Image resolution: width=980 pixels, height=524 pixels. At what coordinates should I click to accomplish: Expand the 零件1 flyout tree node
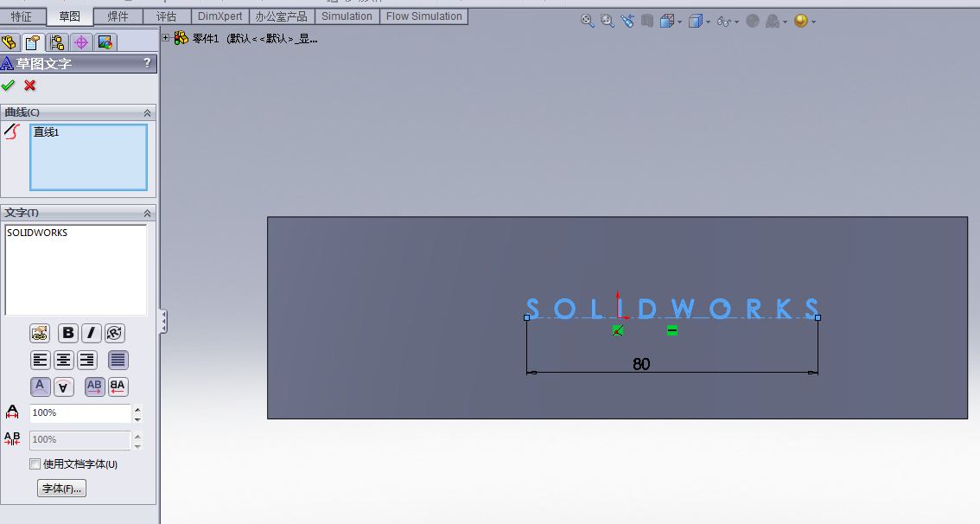[x=166, y=37]
